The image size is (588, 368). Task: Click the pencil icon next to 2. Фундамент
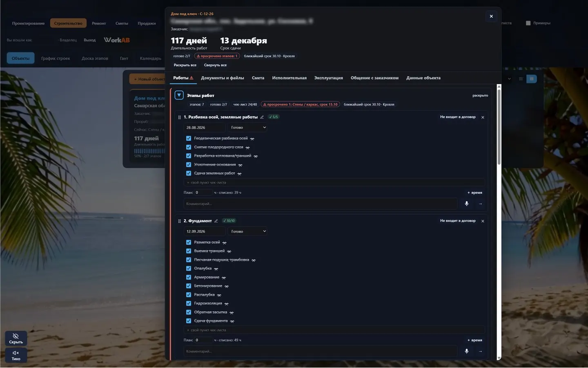click(x=216, y=221)
